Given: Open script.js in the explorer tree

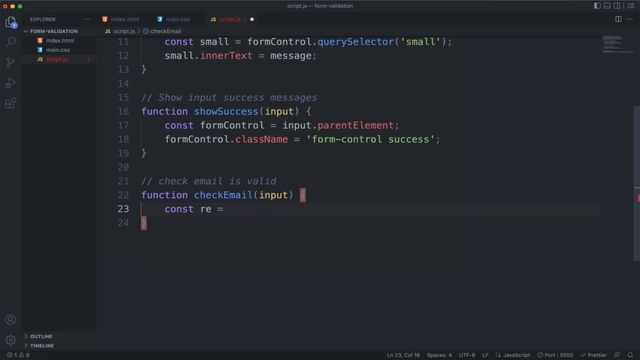Looking at the screenshot, I should click(x=57, y=59).
